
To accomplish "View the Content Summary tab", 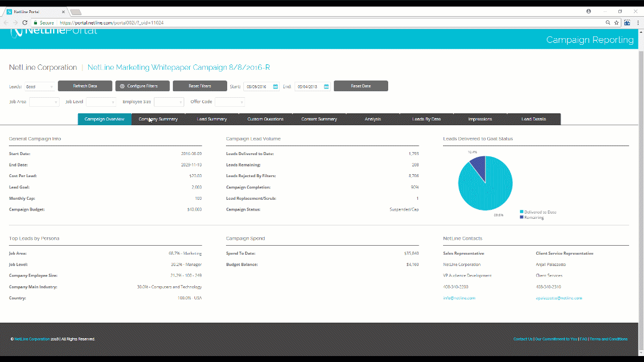I will click(319, 119).
